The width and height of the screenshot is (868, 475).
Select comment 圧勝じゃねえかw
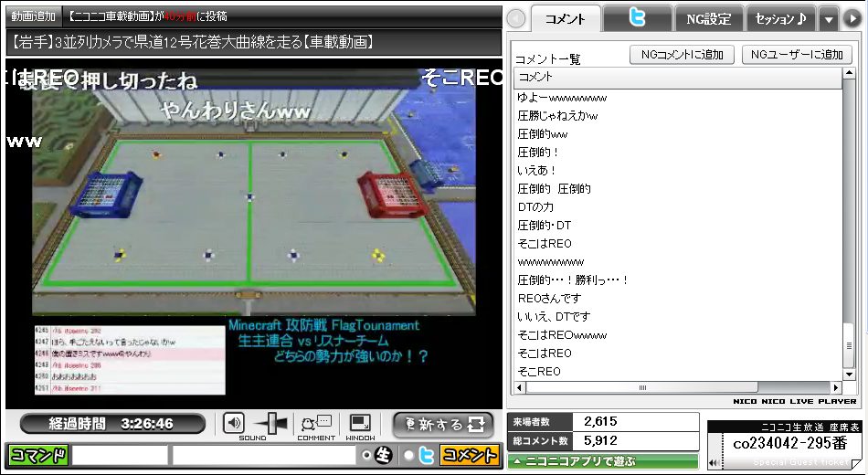click(678, 116)
